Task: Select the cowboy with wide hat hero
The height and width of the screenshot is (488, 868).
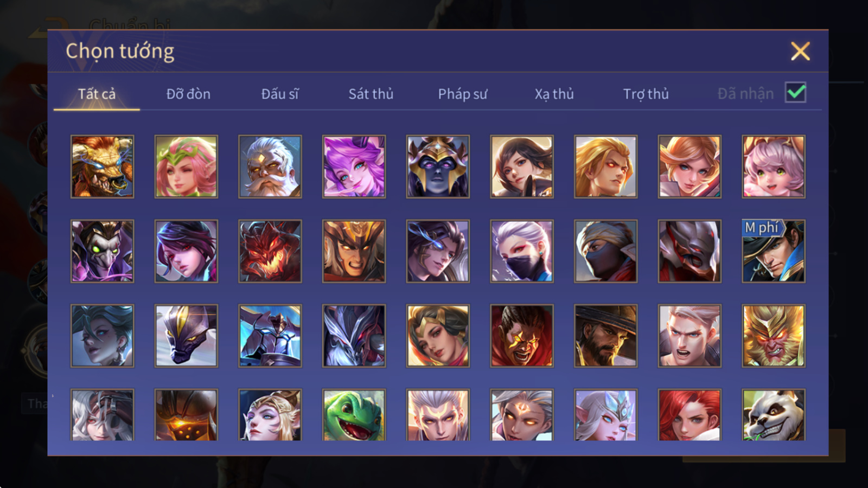Action: pyautogui.click(x=605, y=336)
